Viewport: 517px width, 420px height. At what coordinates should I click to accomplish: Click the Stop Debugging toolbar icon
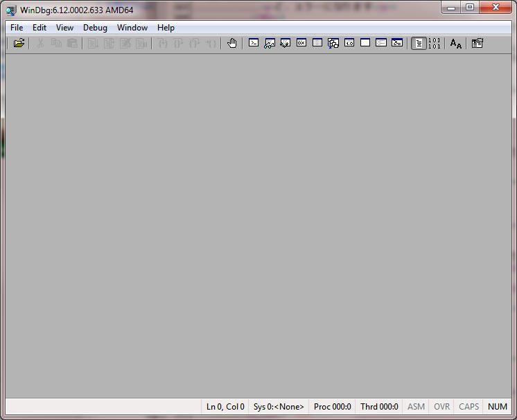[x=125, y=43]
